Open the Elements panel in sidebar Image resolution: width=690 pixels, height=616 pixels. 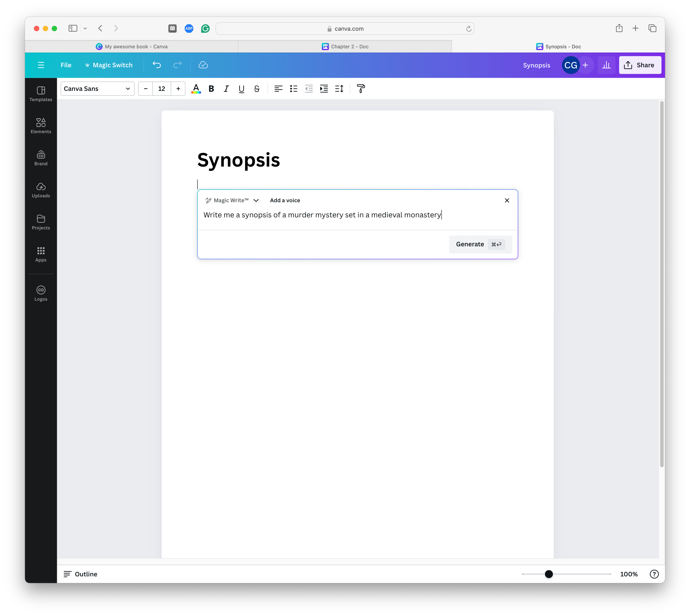(41, 126)
